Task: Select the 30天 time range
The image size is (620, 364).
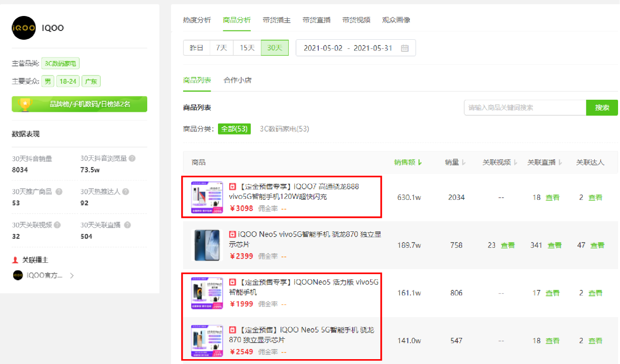Action: point(275,48)
